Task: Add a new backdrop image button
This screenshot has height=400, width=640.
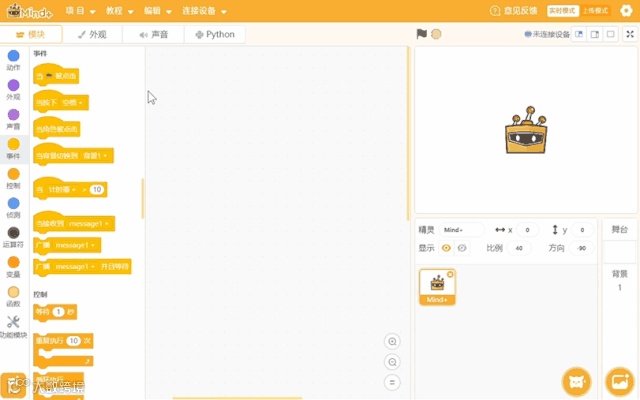Action: click(620, 382)
